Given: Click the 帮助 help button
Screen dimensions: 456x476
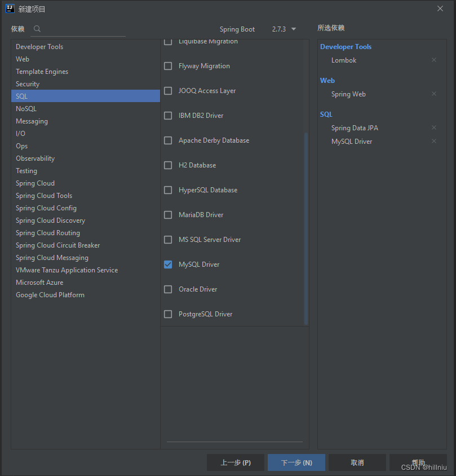Looking at the screenshot, I should pos(418,462).
